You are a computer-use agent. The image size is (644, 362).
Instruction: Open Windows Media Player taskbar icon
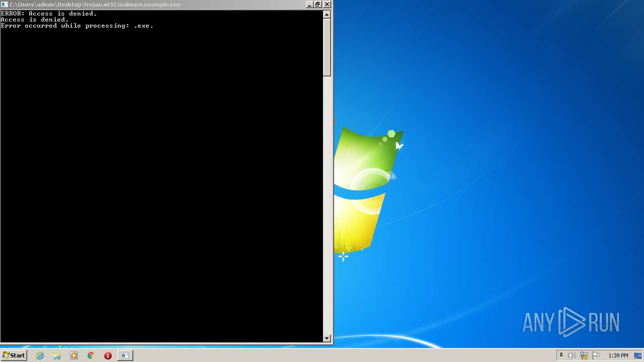pos(74,355)
